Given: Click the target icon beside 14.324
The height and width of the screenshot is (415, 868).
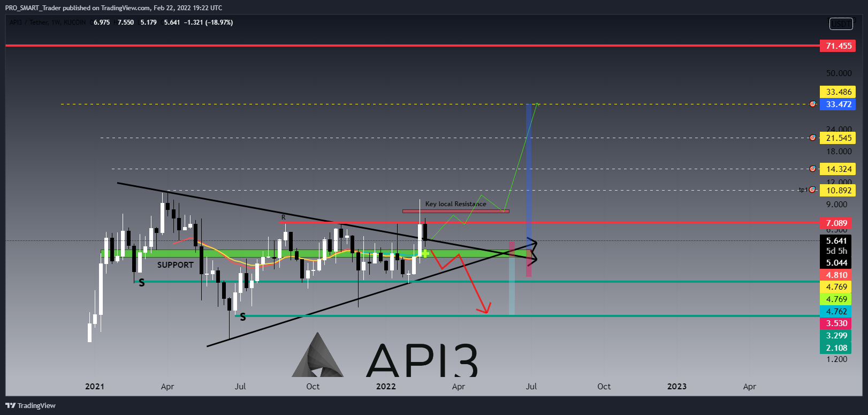Looking at the screenshot, I should coord(813,169).
